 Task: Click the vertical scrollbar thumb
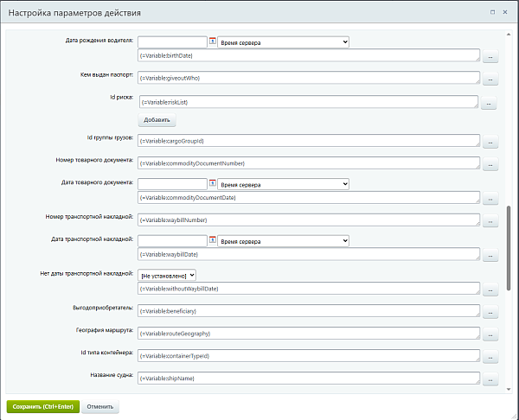[x=509, y=248]
